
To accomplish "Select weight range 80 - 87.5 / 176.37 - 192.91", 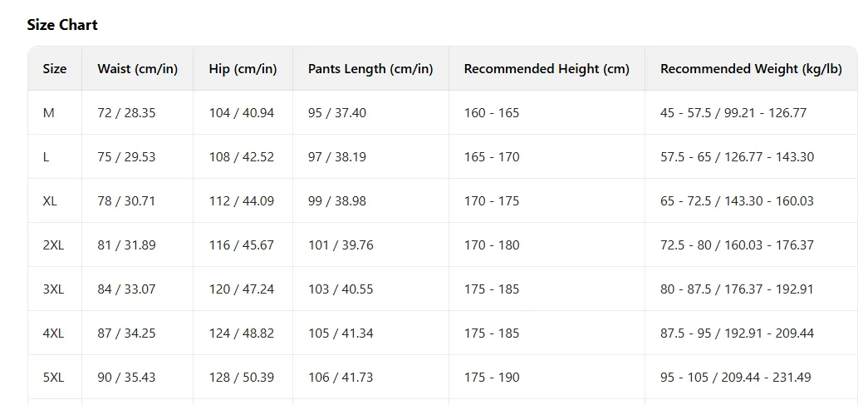I will [737, 289].
